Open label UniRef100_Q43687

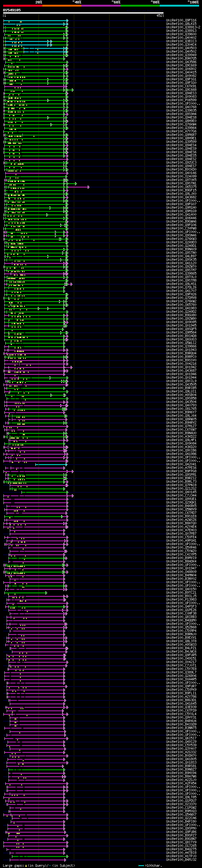(181, 371)
